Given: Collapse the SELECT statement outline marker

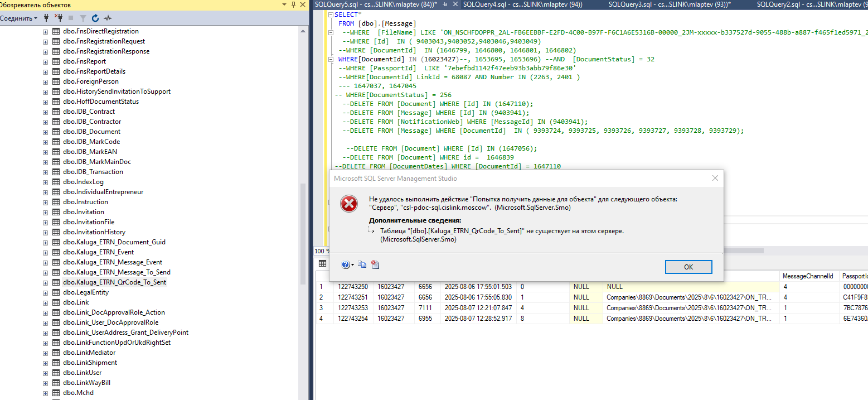Looking at the screenshot, I should [x=331, y=15].
